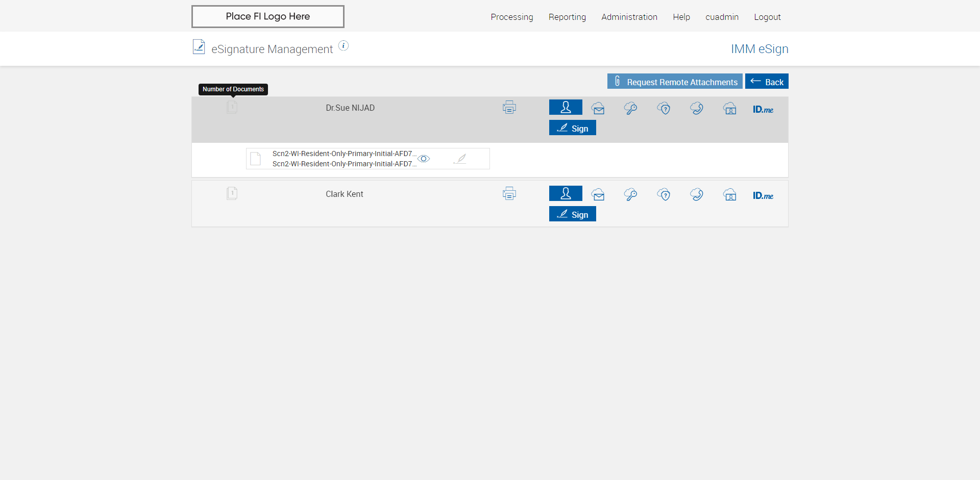
Task: Select ID.me verification for Dr.Sue NIJAD
Action: [x=763, y=109]
